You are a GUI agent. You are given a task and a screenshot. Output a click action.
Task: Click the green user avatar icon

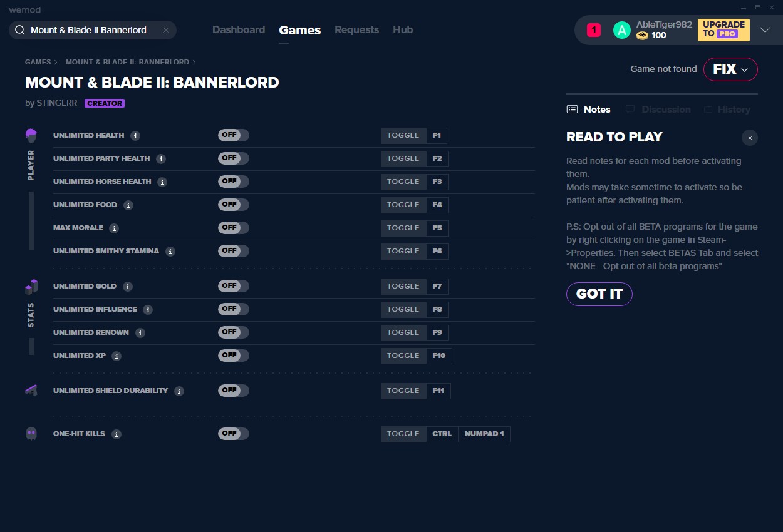click(621, 30)
